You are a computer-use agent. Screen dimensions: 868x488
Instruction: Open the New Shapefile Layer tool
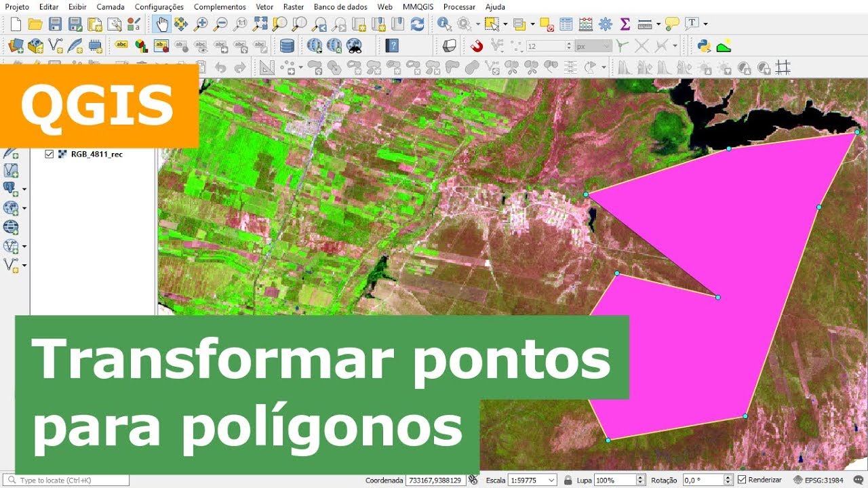56,46
